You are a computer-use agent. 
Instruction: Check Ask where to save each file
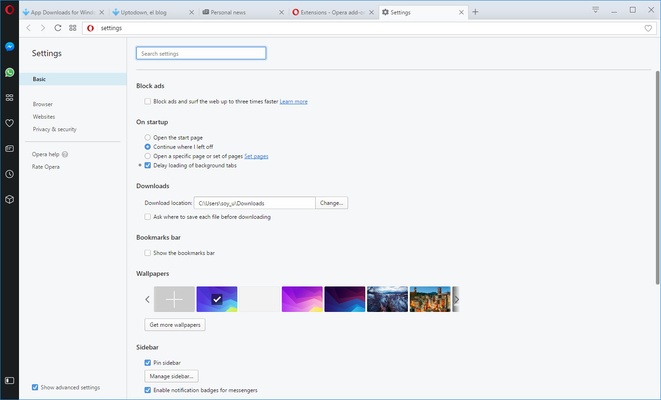[148, 217]
